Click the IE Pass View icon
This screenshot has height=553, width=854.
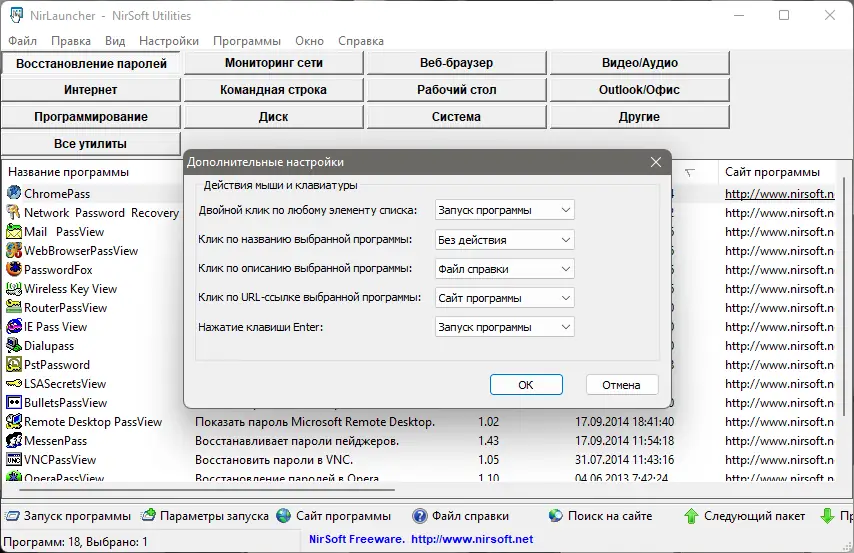pyautogui.click(x=14, y=326)
